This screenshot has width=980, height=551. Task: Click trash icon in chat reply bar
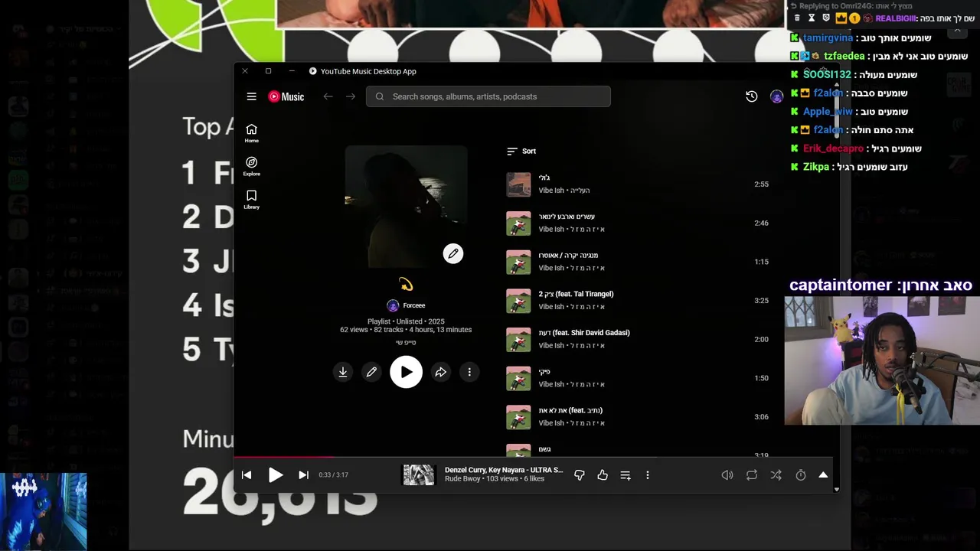[x=797, y=18]
